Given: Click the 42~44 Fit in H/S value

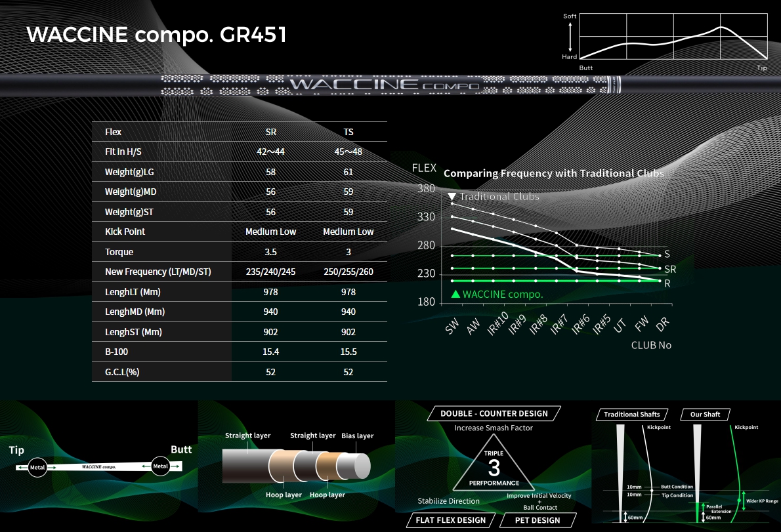Looking at the screenshot, I should [270, 152].
